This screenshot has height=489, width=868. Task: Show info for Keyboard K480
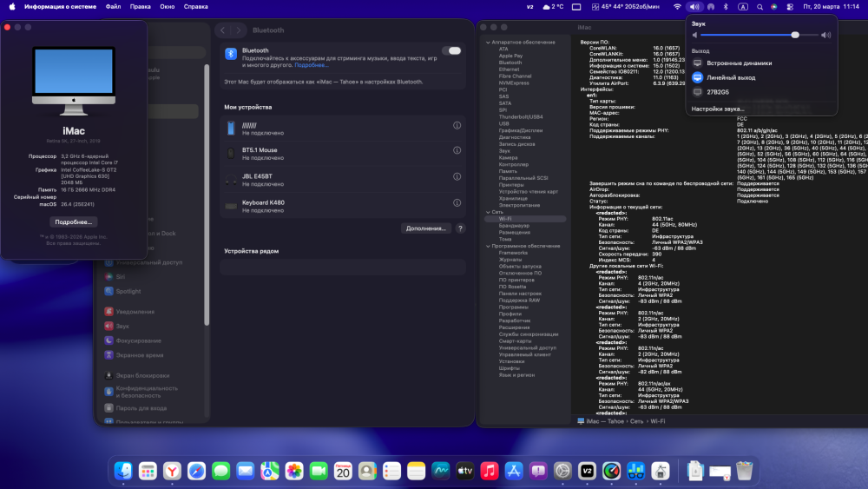(x=457, y=202)
